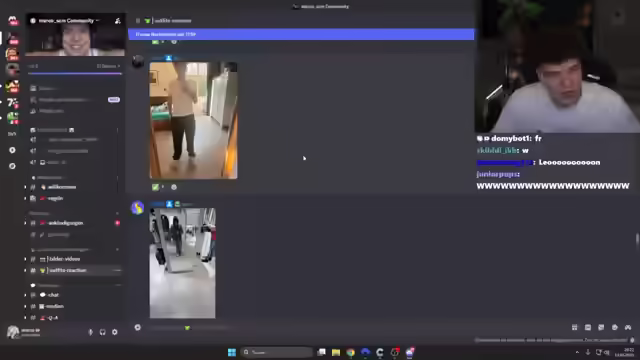Image resolution: width=640 pixels, height=360 pixels.
Task: Expand the server name dropdown in header
Action: [x=98, y=20]
